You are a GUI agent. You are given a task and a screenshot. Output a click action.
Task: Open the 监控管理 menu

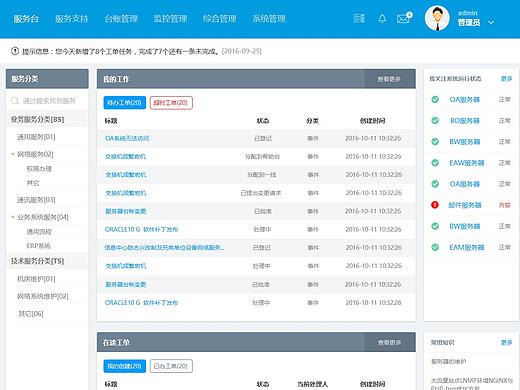170,19
